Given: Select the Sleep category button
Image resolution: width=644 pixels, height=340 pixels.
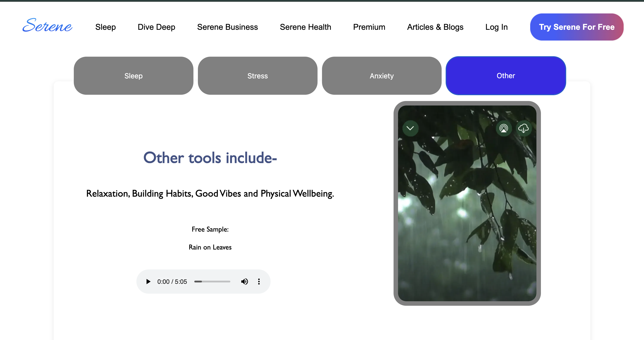Looking at the screenshot, I should tap(133, 75).
